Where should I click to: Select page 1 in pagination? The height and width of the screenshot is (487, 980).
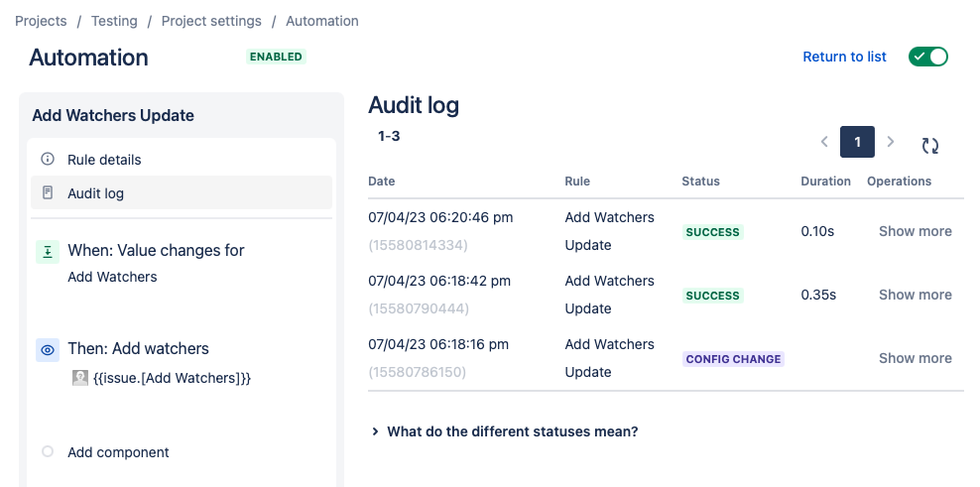pos(857,142)
